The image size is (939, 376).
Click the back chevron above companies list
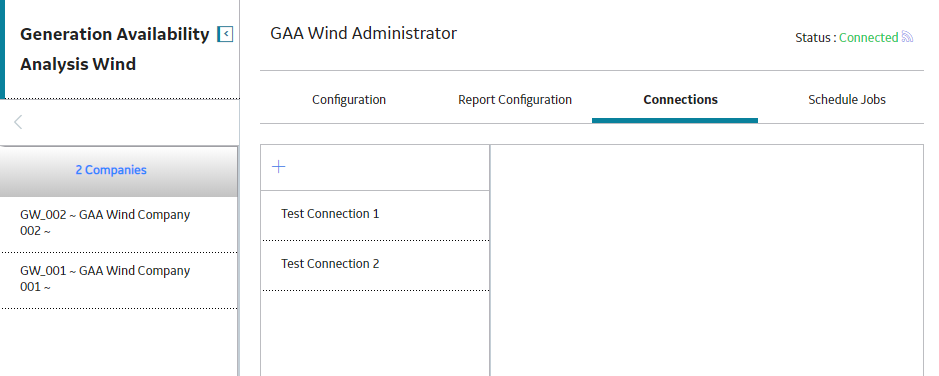tap(18, 122)
